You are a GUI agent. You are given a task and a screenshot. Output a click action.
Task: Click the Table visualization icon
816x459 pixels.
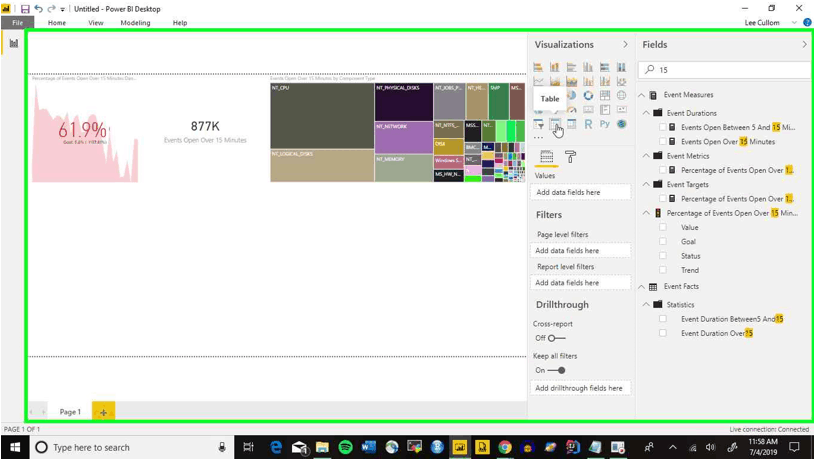click(555, 124)
